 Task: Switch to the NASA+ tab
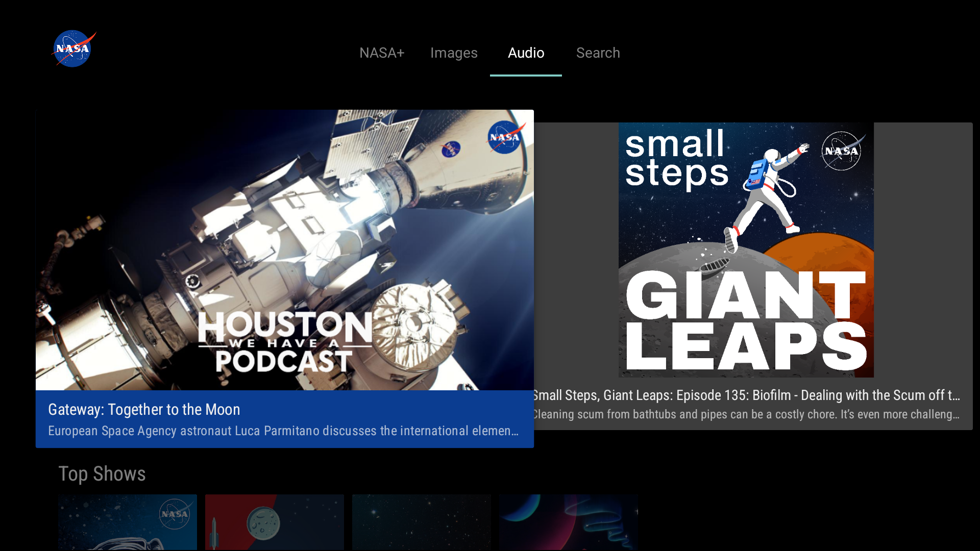point(381,53)
